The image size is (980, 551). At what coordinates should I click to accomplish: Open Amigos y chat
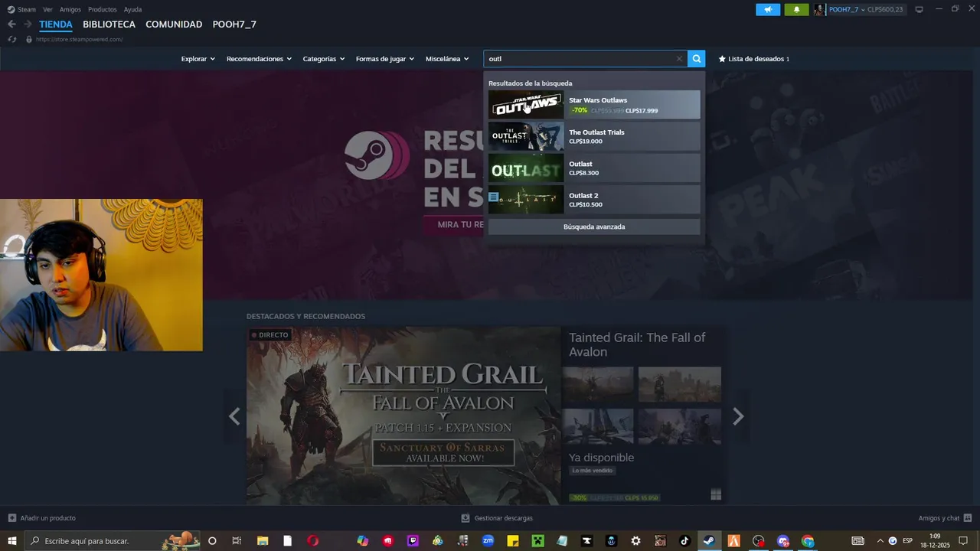939,518
